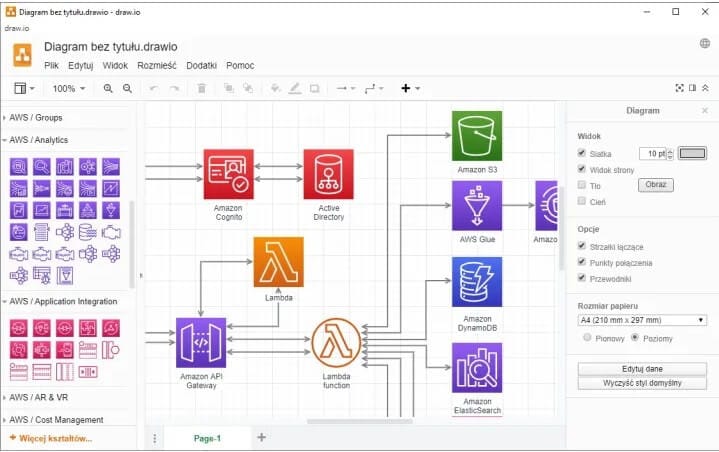Open the Dodatki menu
719x452 pixels.
click(201, 66)
